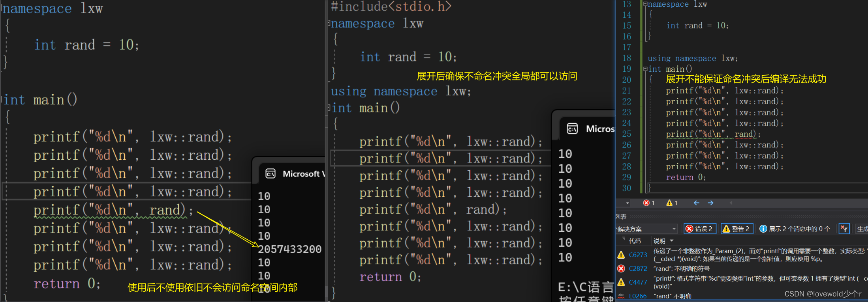Toggle the 错误 2 errors filter
The height and width of the screenshot is (302, 868).
point(700,229)
